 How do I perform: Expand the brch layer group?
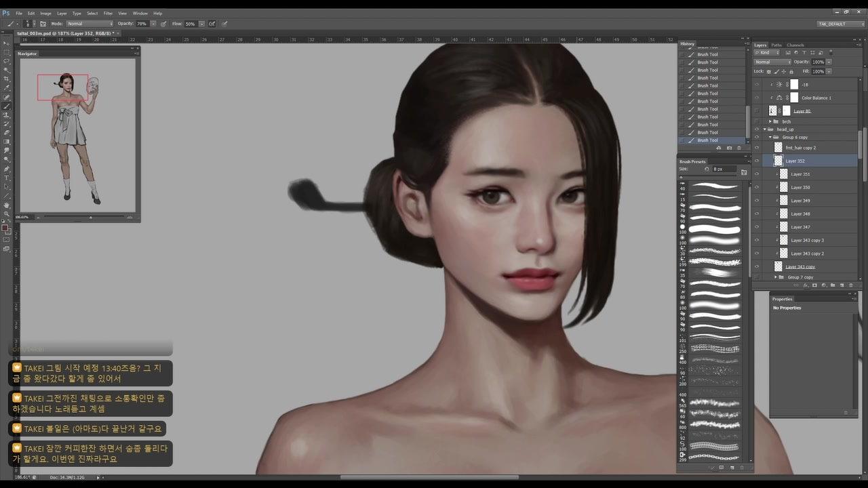point(770,121)
